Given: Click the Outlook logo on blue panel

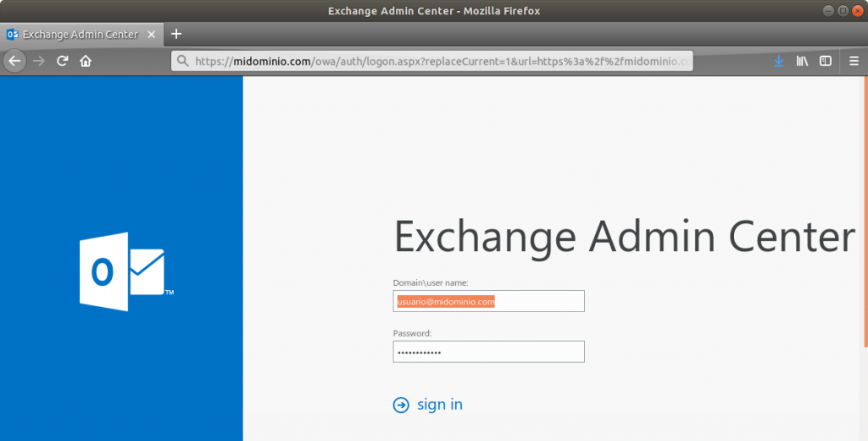Looking at the screenshot, I should pyautogui.click(x=126, y=271).
